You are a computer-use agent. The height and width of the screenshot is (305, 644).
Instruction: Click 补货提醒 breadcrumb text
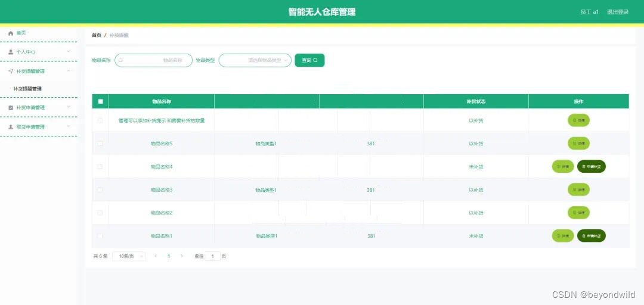coord(119,35)
